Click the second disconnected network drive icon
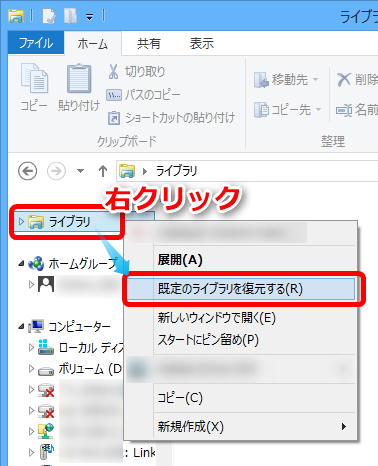378x466 pixels. 46,411
